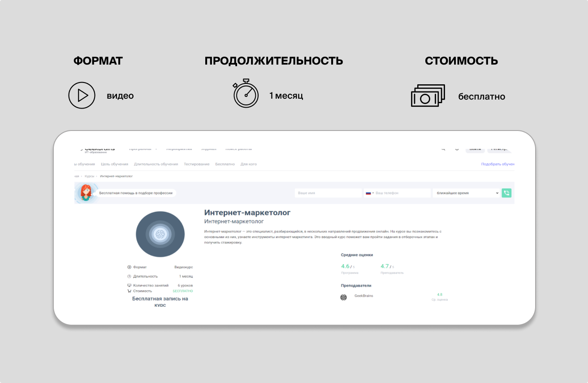Click the 6 уроков value

coord(185,285)
